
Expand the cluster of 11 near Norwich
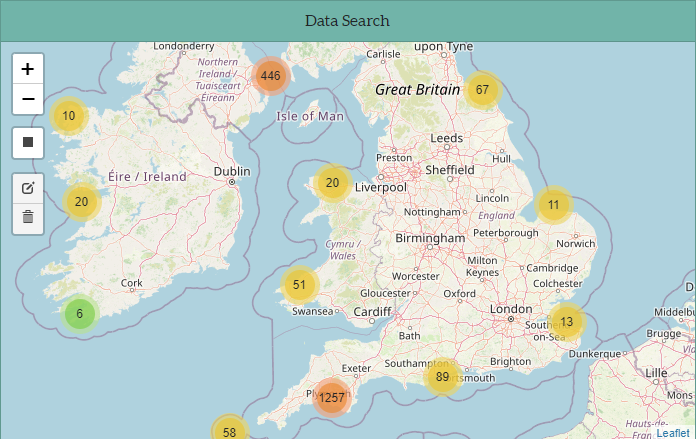coord(553,205)
